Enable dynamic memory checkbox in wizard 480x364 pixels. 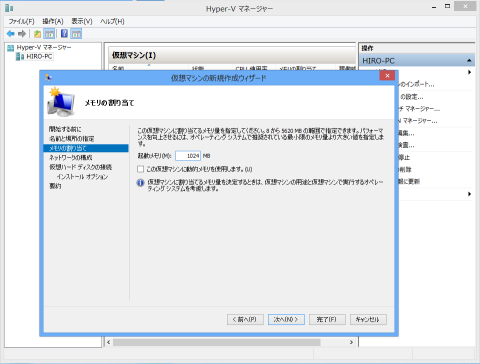[x=140, y=169]
